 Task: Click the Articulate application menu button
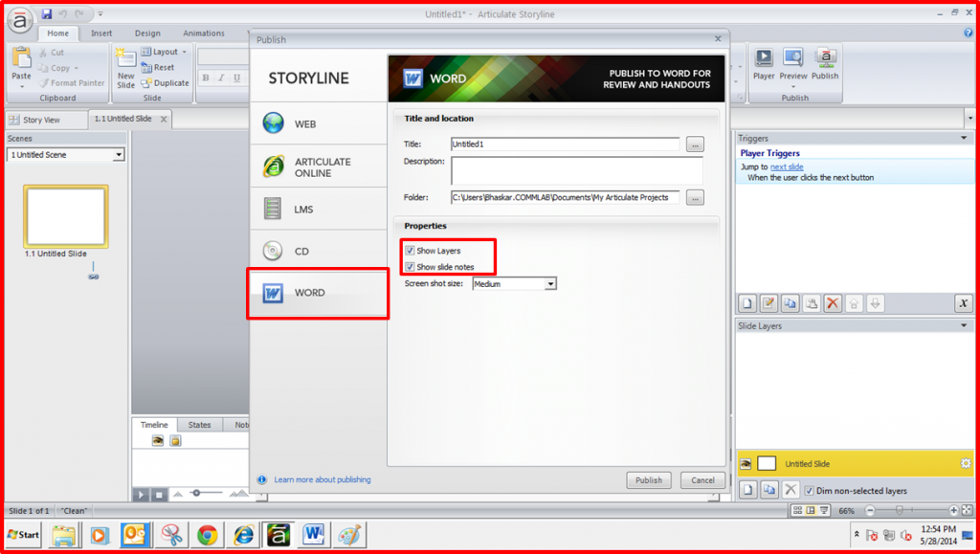point(20,21)
